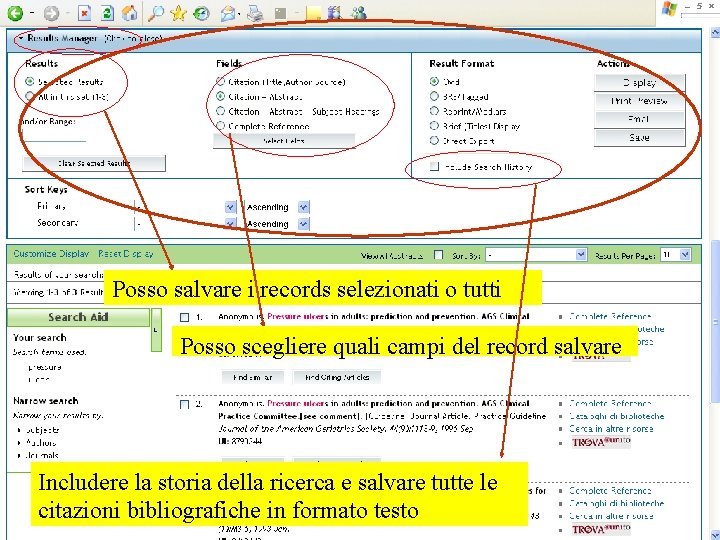Click the And/or Range input field
The width and height of the screenshot is (720, 540).
click(x=54, y=136)
